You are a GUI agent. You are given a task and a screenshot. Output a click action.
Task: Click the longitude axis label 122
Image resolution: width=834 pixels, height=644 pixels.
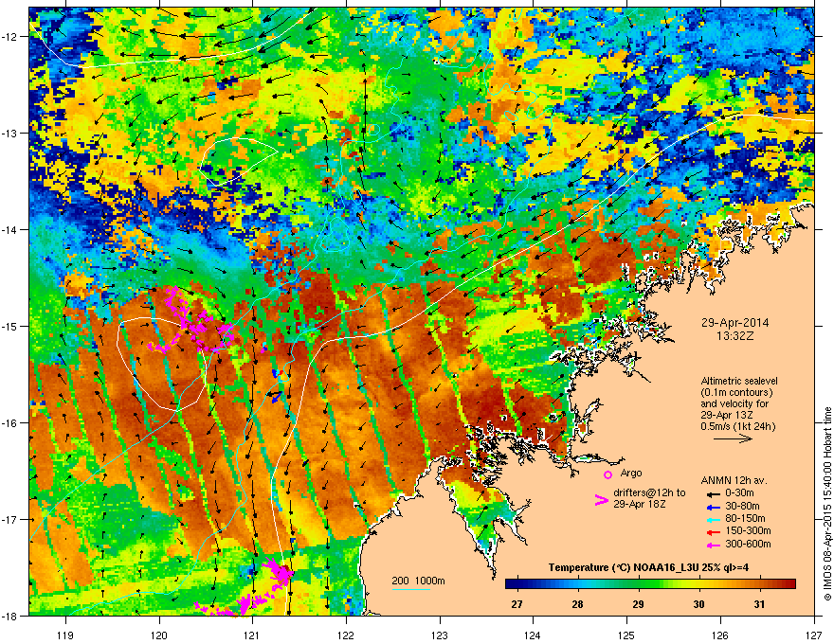coord(346,635)
